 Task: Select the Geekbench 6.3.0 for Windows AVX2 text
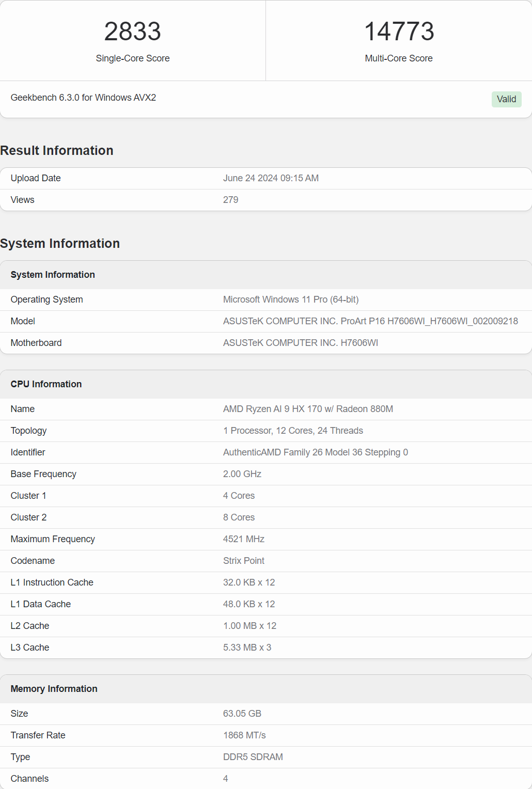83,98
